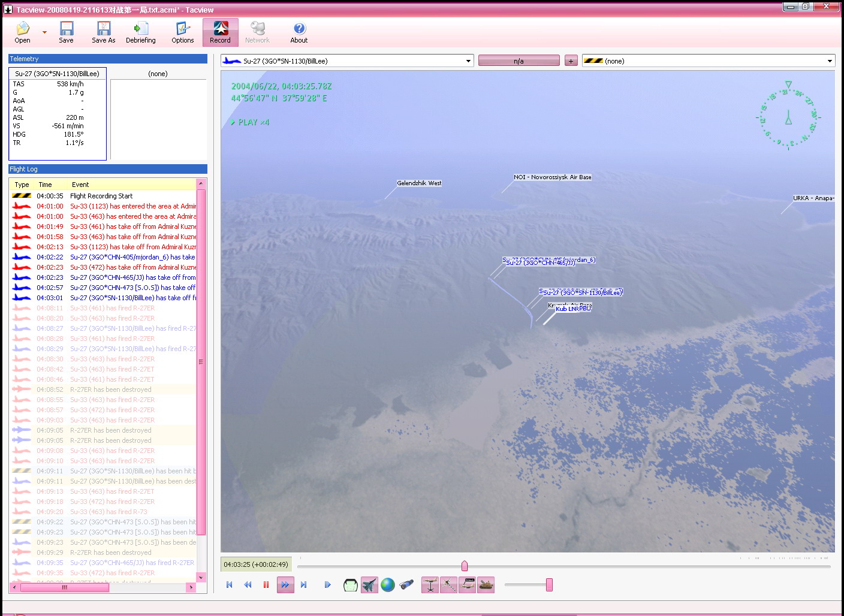Expand the Su-27 BillLee aircraft dropdown
Screen dimensions: 844x616
[468, 61]
